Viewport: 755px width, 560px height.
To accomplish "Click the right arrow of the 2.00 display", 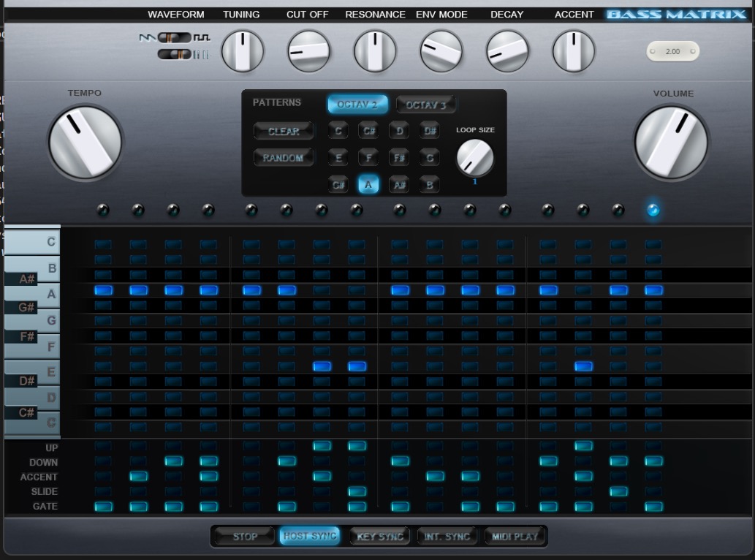I will click(x=693, y=51).
